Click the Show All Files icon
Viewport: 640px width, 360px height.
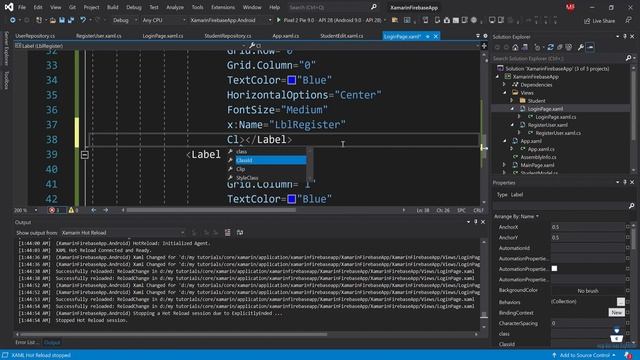[569, 47]
